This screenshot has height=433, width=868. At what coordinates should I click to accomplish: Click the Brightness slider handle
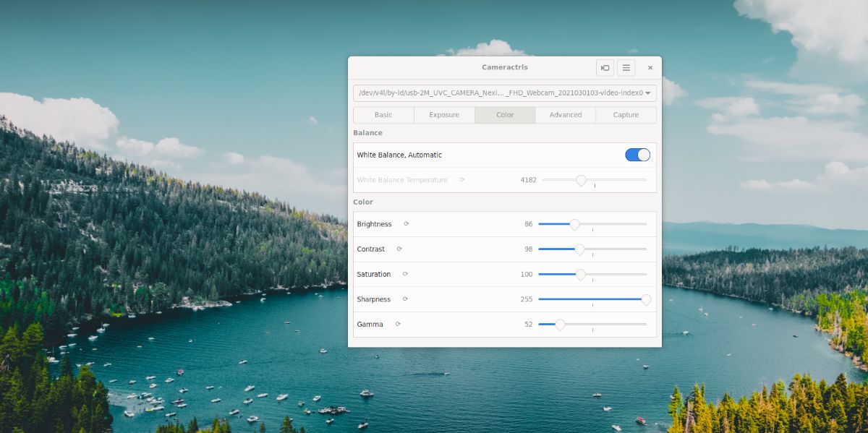click(574, 224)
